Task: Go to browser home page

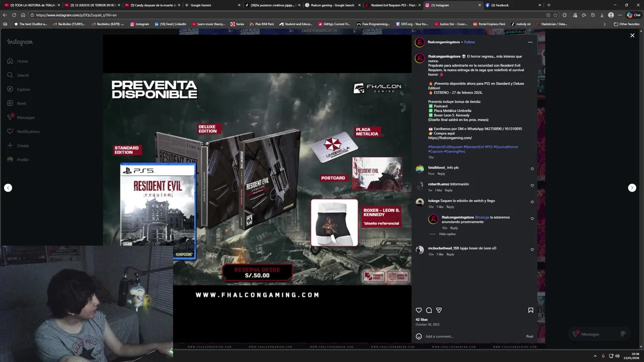Action: (x=23, y=15)
